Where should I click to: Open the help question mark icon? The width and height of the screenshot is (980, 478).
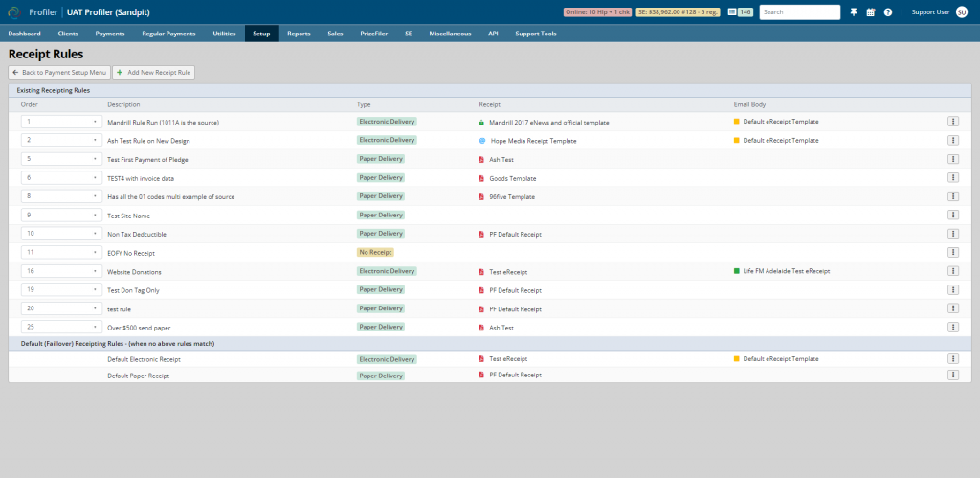point(888,11)
